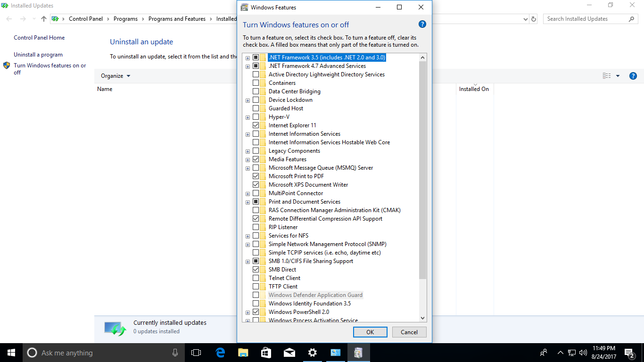Click the search magnifier in Search Installed Updates
The height and width of the screenshot is (362, 644).
tap(632, 19)
